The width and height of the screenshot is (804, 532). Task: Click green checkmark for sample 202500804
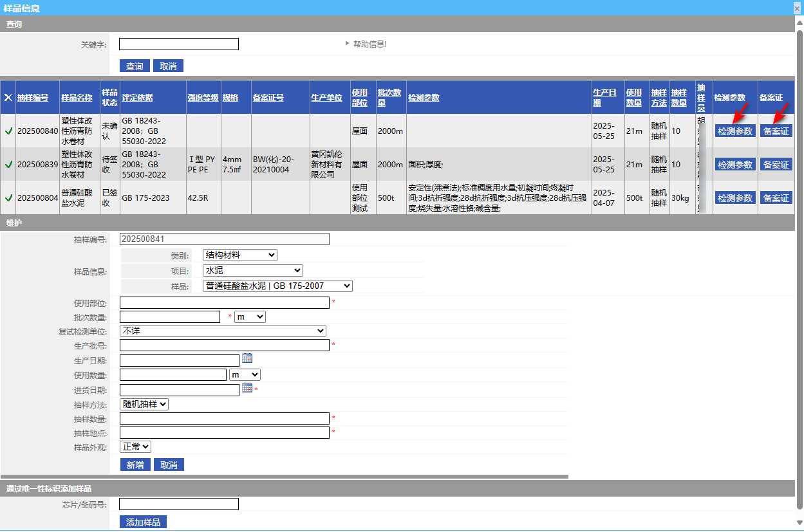click(8, 198)
